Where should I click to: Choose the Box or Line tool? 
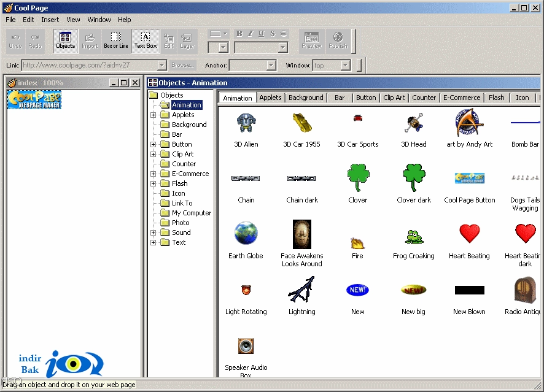point(116,41)
